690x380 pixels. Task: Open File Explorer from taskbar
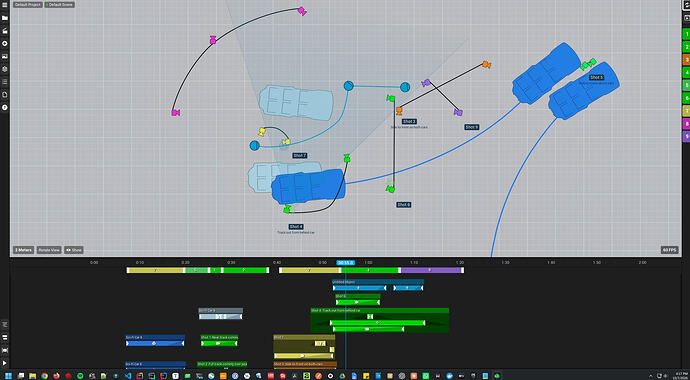click(x=33, y=376)
